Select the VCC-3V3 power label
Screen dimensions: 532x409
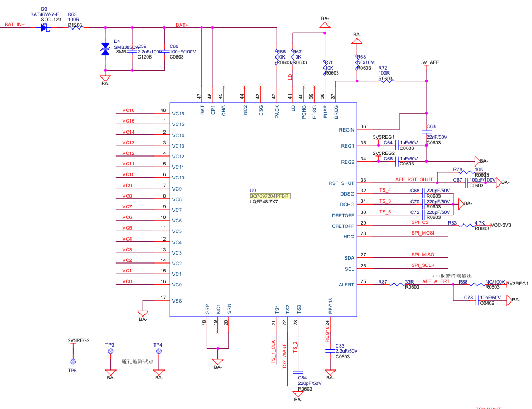(501, 225)
